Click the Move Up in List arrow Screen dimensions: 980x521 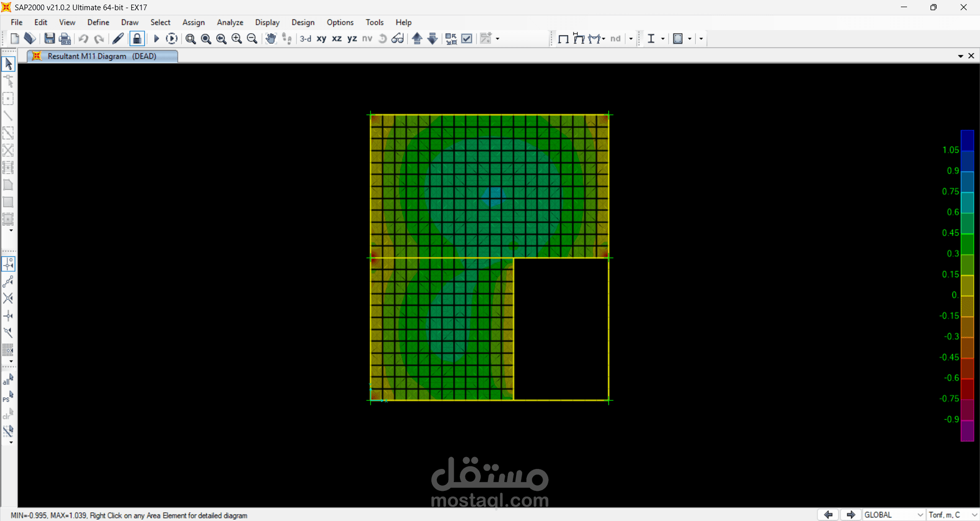coord(417,39)
